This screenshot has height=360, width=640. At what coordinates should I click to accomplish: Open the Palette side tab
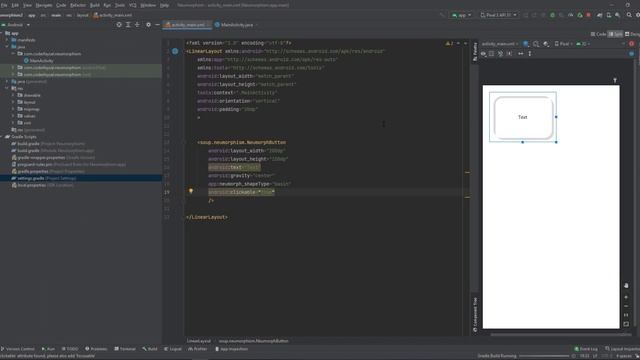(x=475, y=51)
